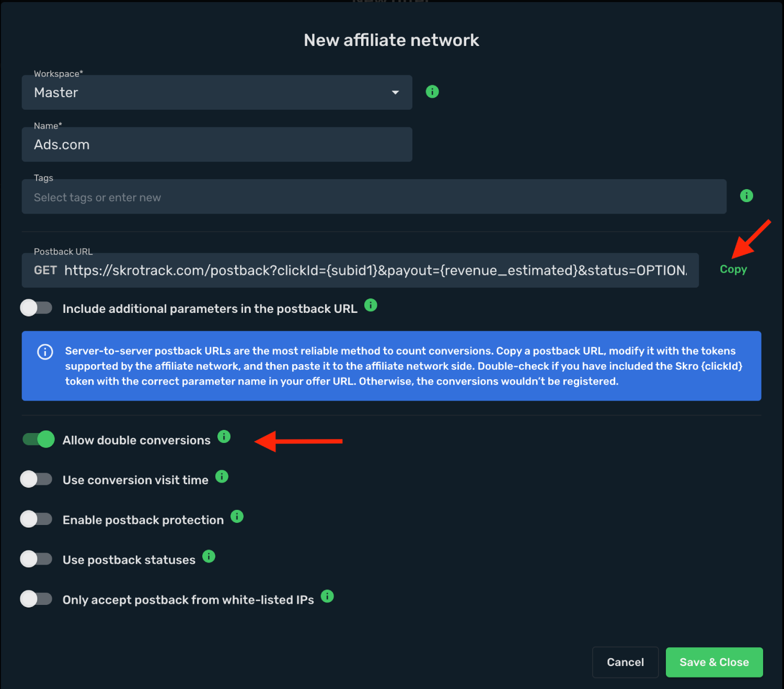The width and height of the screenshot is (784, 689).
Task: Open the Tags selection field
Action: (374, 197)
